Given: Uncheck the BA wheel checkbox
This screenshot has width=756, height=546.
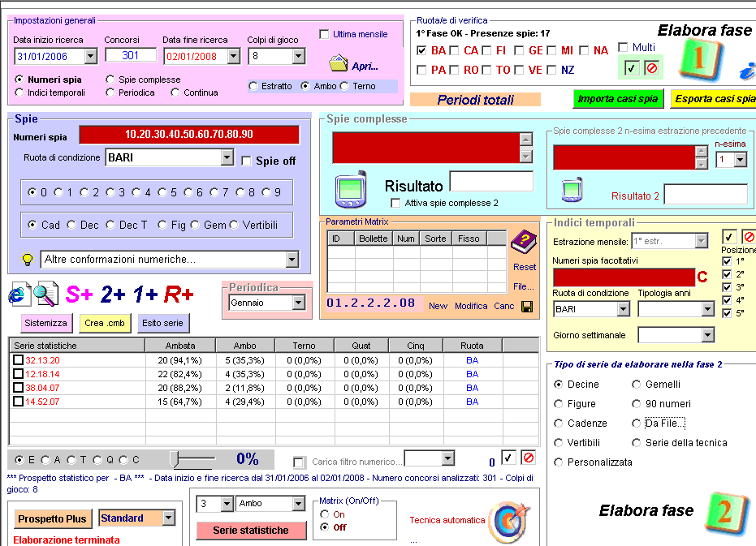Looking at the screenshot, I should coord(421,50).
